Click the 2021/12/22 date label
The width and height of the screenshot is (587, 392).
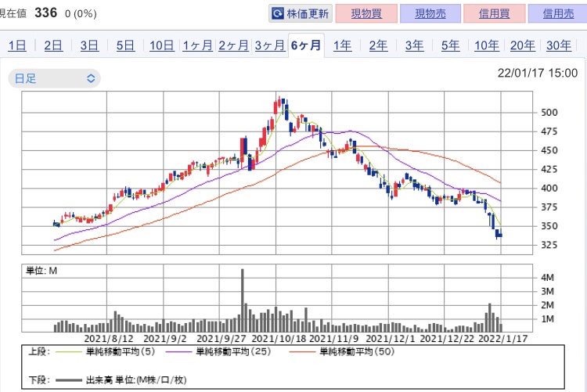[447, 339]
